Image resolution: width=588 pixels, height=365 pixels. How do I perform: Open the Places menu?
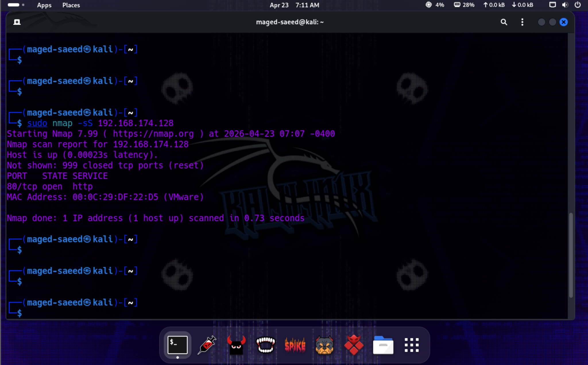coord(71,5)
